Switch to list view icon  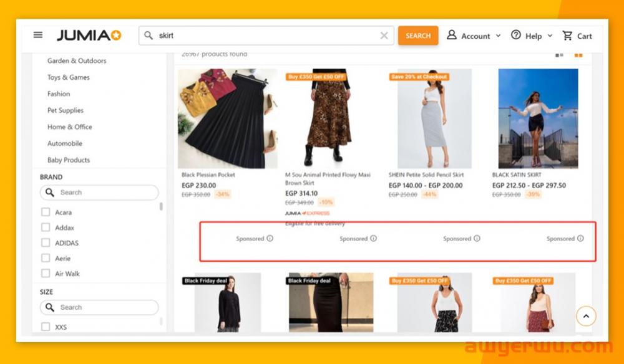559,55
